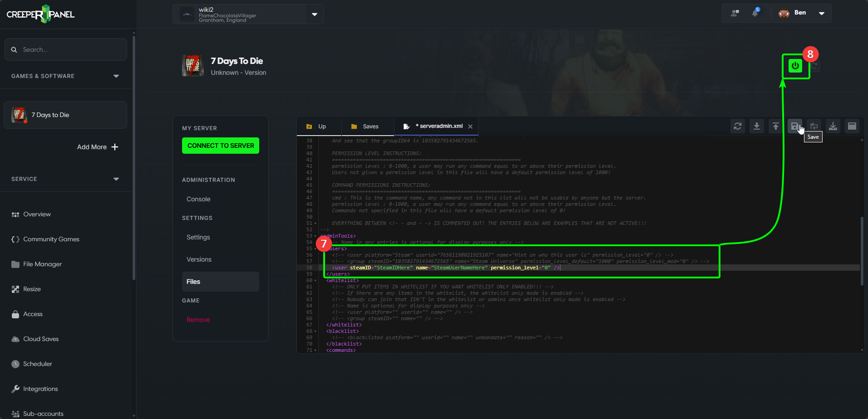Viewport: 868px width, 419px height.
Task: Click the CONNECT TO SERVER button
Action: tap(221, 146)
